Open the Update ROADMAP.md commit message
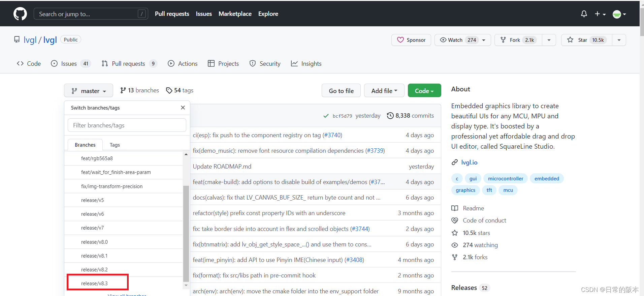Viewport: 644px width, 296px height. point(222,166)
